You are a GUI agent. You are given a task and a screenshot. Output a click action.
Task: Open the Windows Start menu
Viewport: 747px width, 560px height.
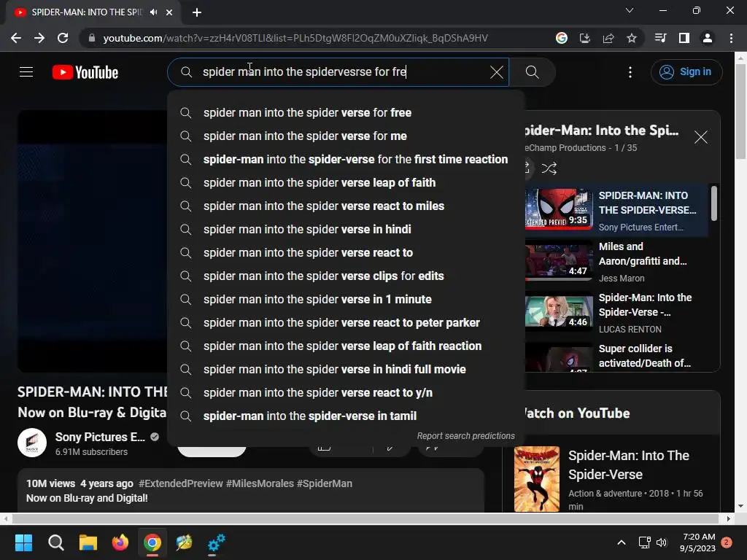23,542
